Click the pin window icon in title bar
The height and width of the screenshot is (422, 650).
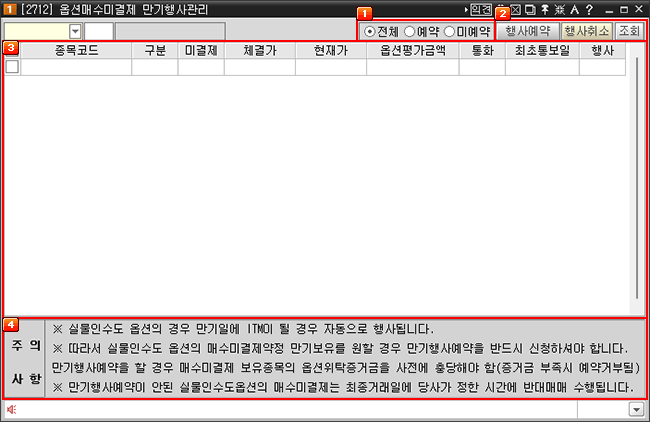click(x=545, y=9)
